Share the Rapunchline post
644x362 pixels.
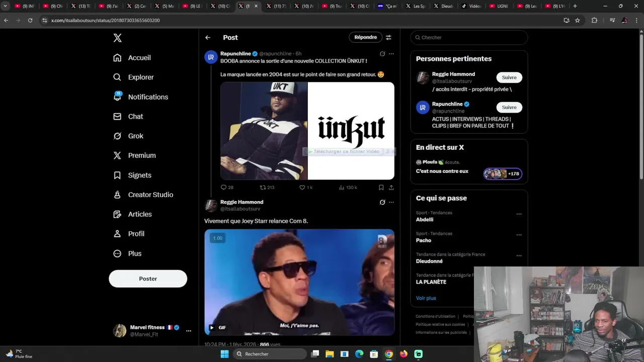391,188
